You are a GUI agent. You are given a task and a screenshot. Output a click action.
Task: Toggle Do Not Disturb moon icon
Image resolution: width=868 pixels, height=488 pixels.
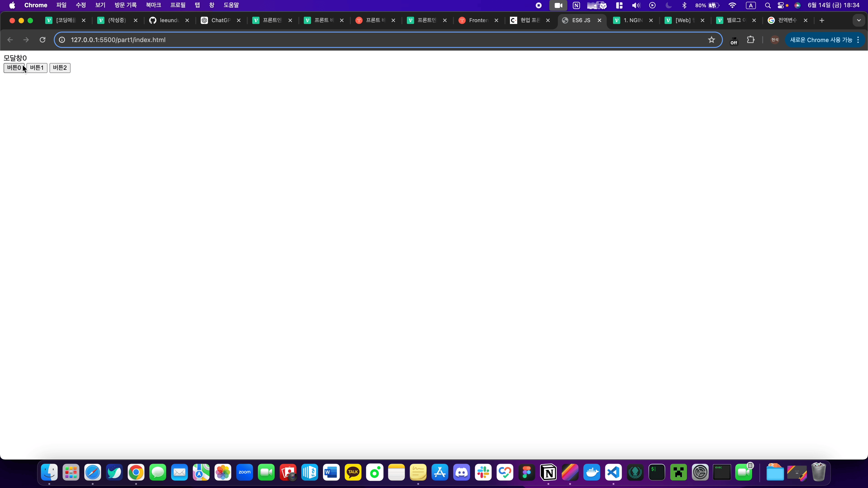pos(669,5)
